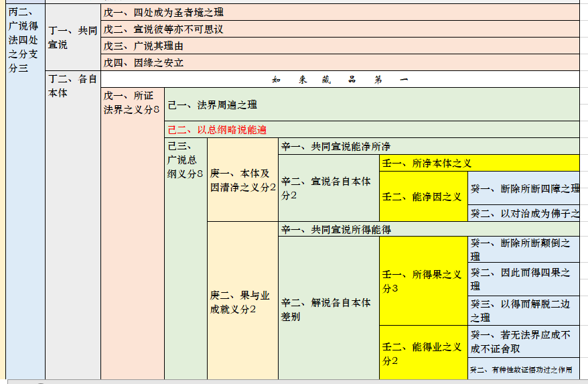The image size is (588, 384).
Task: Click cell 庚一、本体及因清净之义分2
Action: point(242,180)
